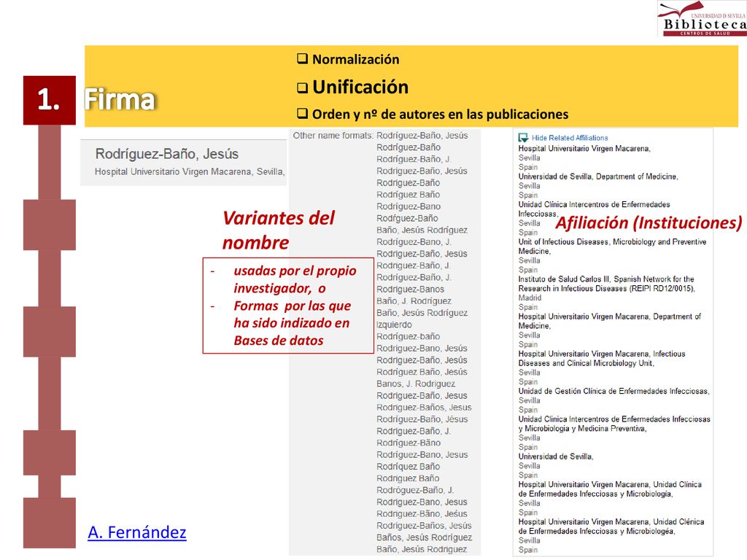This screenshot has height=560, width=747.
Task: Click affiliation Unit of Infectious Diseases, Microbiology
Action: tap(612, 246)
